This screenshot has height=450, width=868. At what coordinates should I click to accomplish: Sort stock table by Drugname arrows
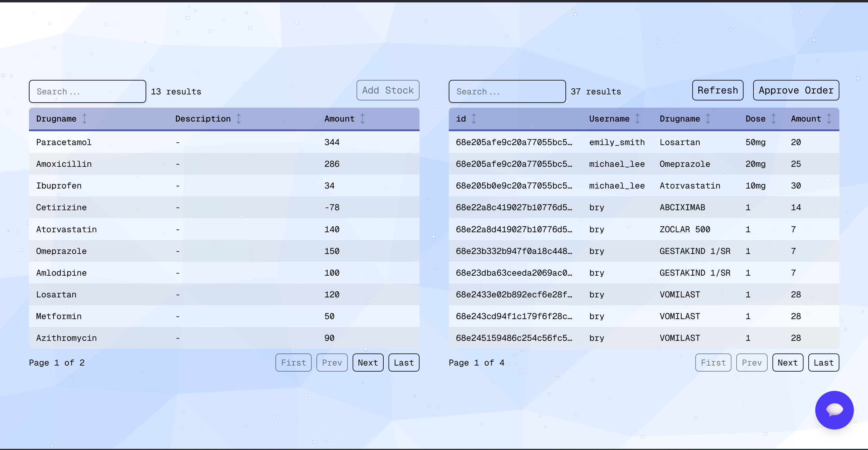[x=85, y=119]
